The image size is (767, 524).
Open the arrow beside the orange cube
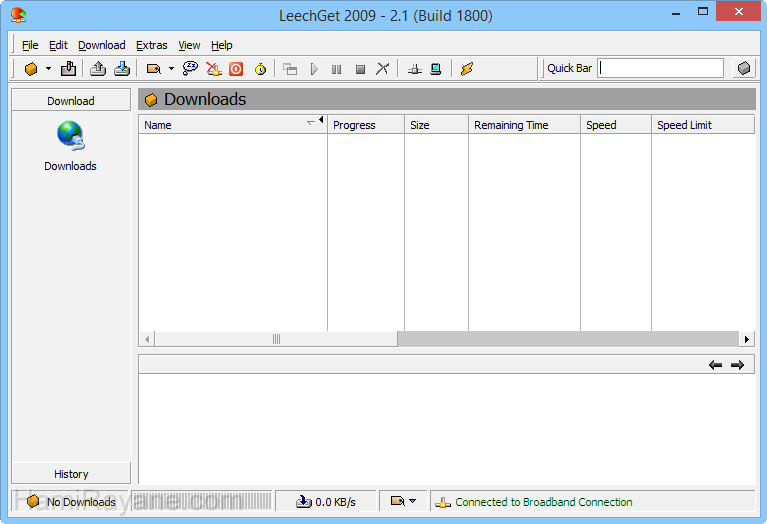tap(48, 68)
